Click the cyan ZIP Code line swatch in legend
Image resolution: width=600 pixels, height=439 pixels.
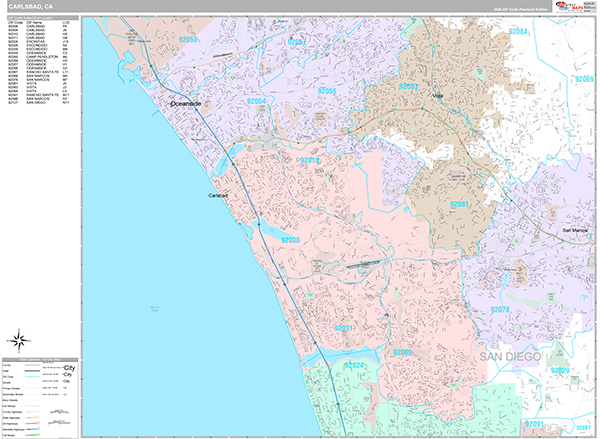click(33, 377)
